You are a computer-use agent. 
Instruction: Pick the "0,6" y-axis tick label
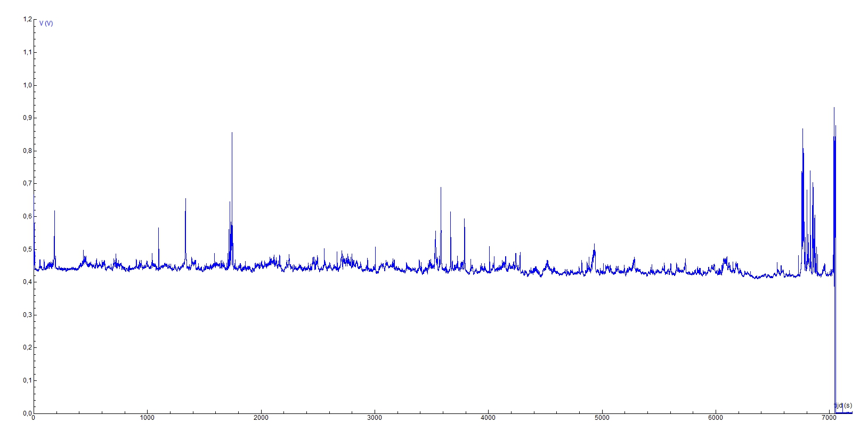(x=28, y=216)
